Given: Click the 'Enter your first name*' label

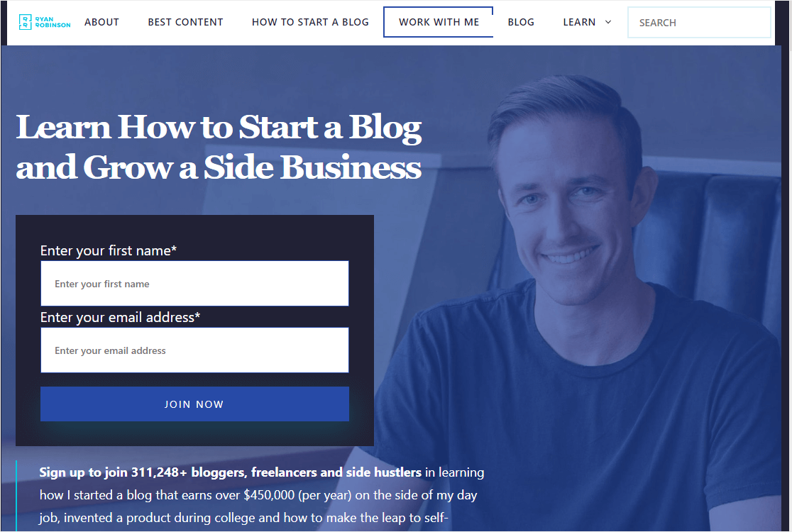Looking at the screenshot, I should [x=109, y=251].
